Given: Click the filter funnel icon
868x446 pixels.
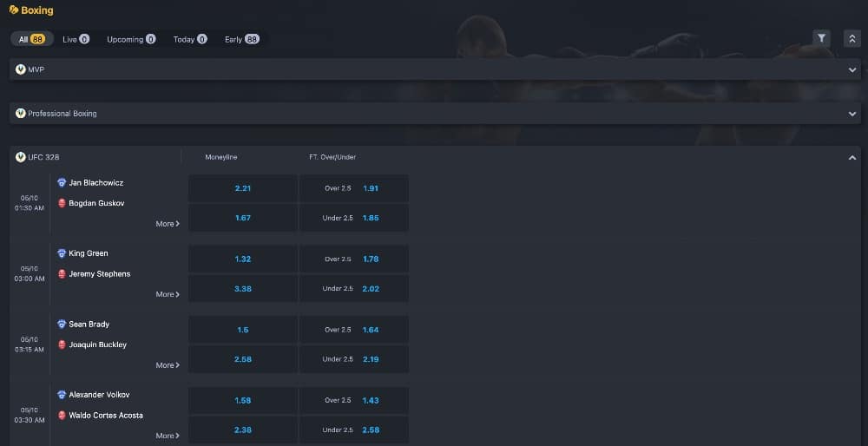Looking at the screenshot, I should click(821, 38).
